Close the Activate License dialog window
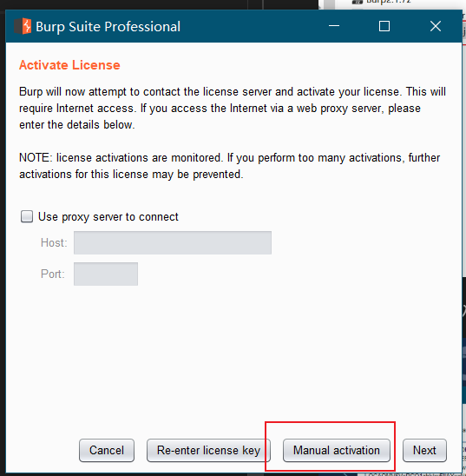 pos(436,26)
